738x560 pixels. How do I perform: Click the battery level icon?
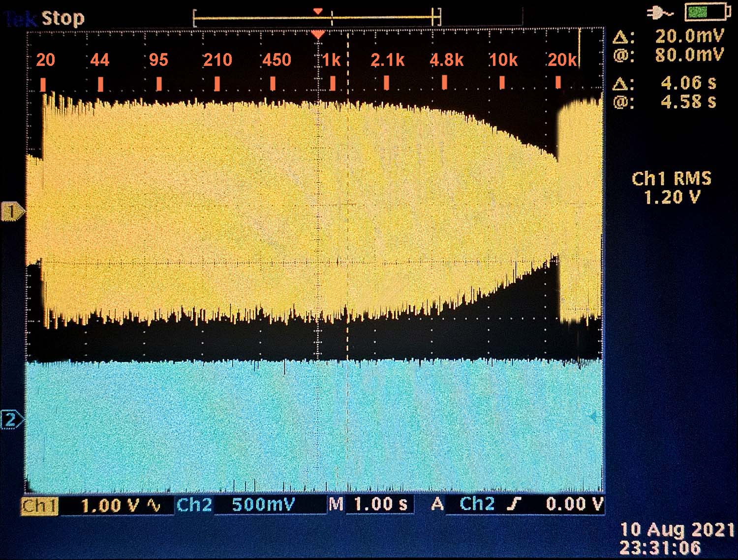point(706,13)
